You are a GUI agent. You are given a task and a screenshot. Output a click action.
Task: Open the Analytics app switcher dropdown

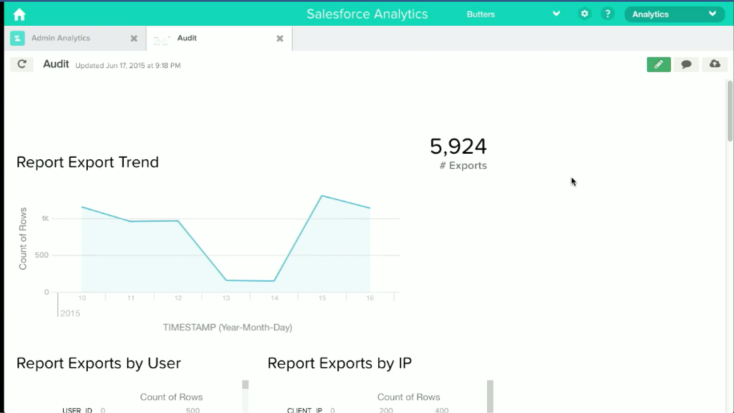pyautogui.click(x=674, y=15)
